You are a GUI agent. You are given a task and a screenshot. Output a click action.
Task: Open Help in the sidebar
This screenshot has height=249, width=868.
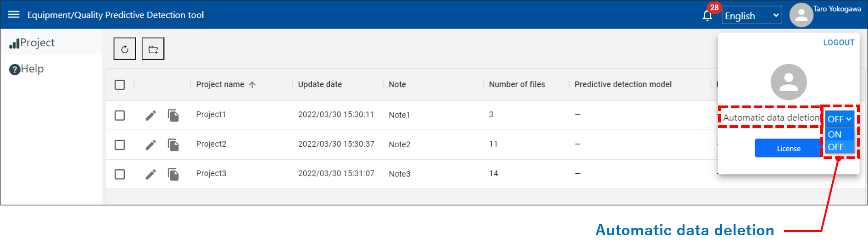[27, 69]
